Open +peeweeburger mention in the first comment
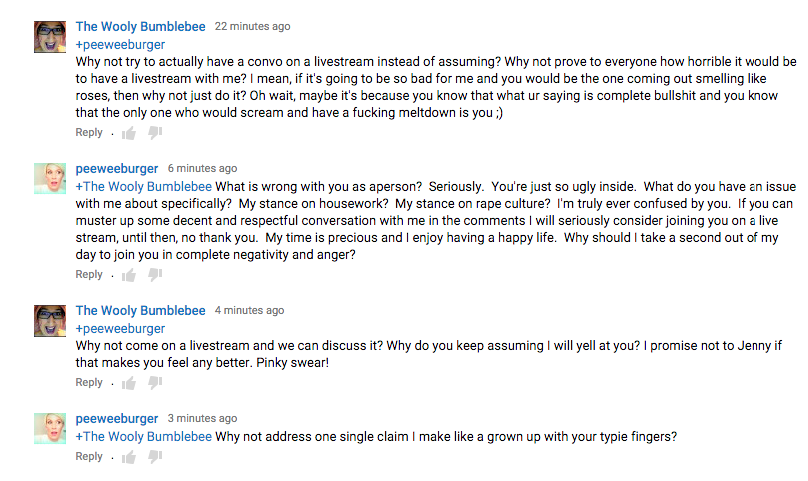The image size is (808, 481). pyautogui.click(x=120, y=45)
